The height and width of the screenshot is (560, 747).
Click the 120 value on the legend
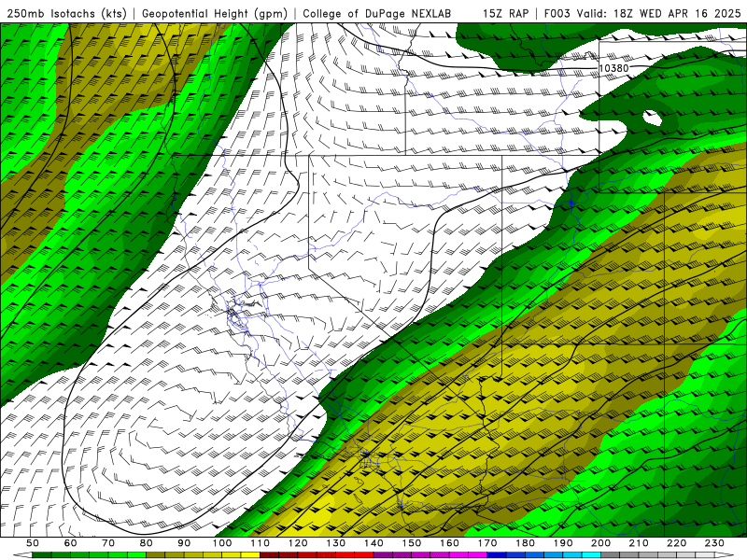[298, 543]
